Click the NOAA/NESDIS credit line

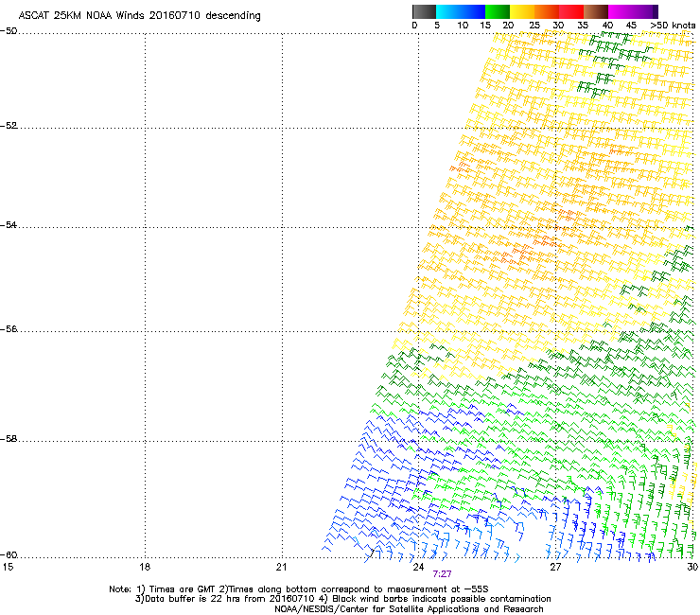point(409,609)
